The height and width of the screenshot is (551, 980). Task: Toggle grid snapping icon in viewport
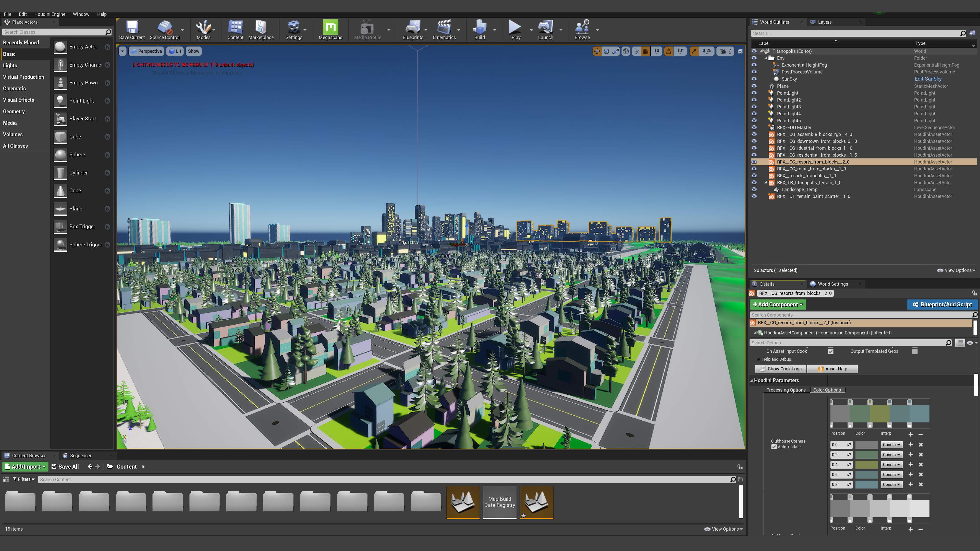tap(646, 51)
